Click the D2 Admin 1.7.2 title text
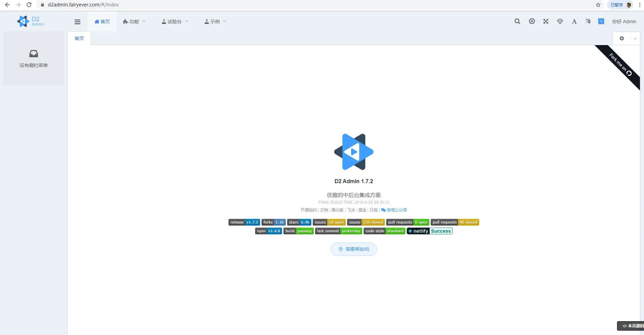 coord(354,181)
